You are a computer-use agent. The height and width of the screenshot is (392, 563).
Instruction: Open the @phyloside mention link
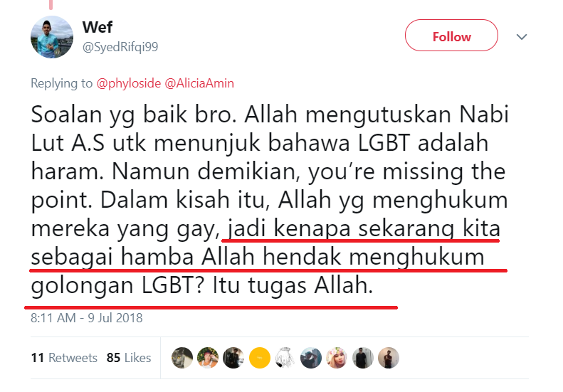click(129, 83)
